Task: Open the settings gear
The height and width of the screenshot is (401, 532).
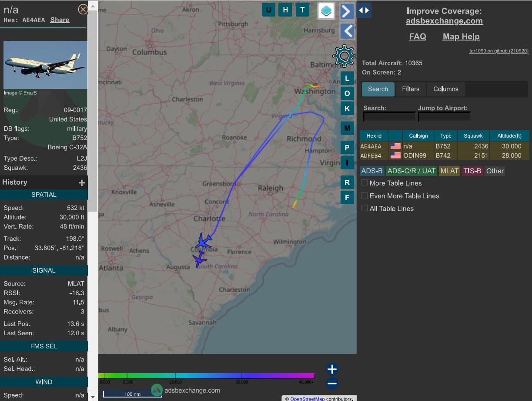Action: pyautogui.click(x=344, y=56)
